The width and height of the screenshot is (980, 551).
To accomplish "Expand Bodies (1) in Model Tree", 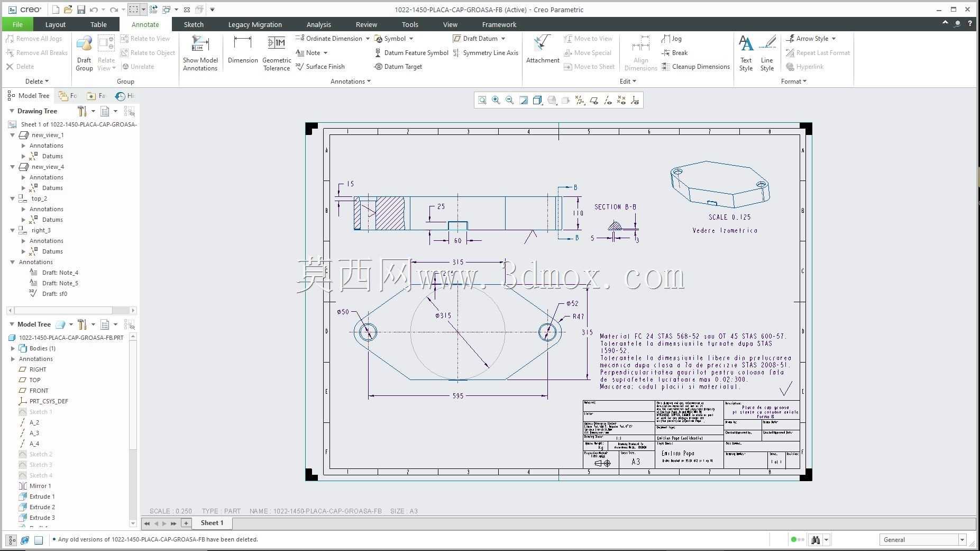I will click(13, 348).
